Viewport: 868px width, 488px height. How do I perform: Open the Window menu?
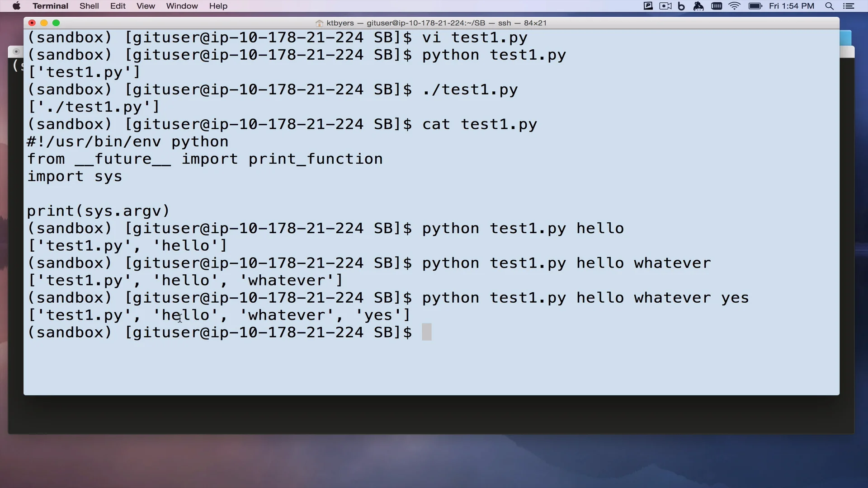[182, 6]
